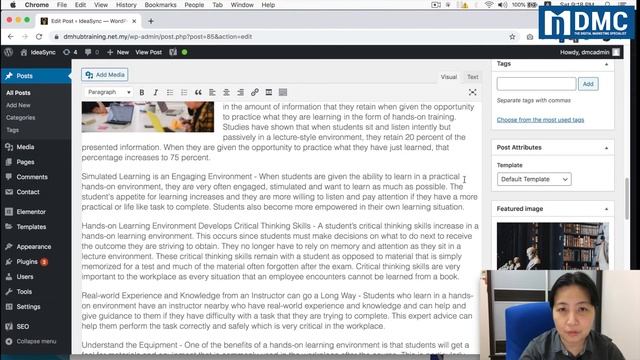Open the Apple menu
This screenshot has width=640, height=360.
[13, 5]
